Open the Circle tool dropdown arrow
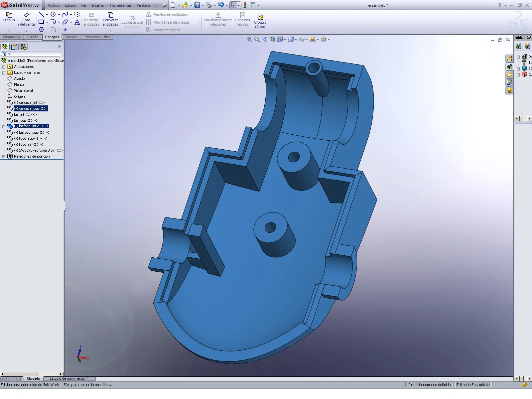Image resolution: width=532 pixels, height=399 pixels. (x=59, y=15)
